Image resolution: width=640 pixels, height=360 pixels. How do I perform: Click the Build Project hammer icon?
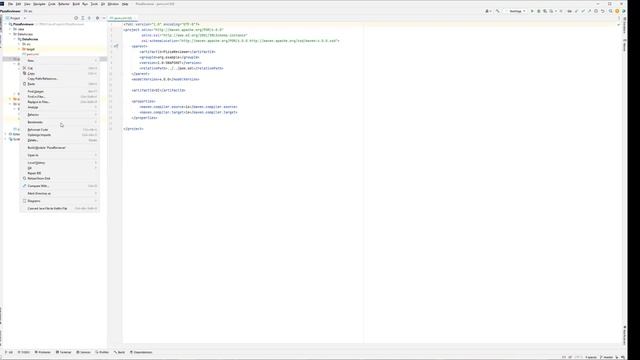click(x=497, y=11)
